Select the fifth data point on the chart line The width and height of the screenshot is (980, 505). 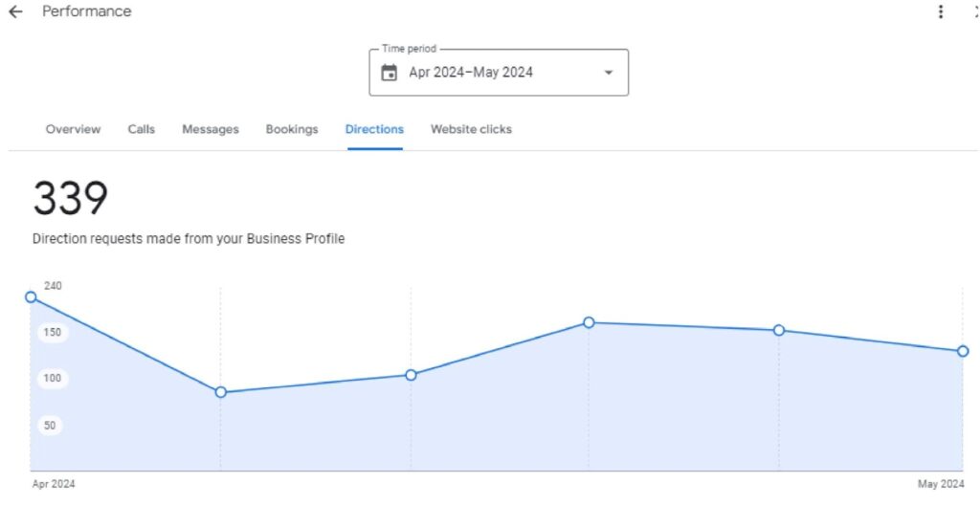coord(779,330)
